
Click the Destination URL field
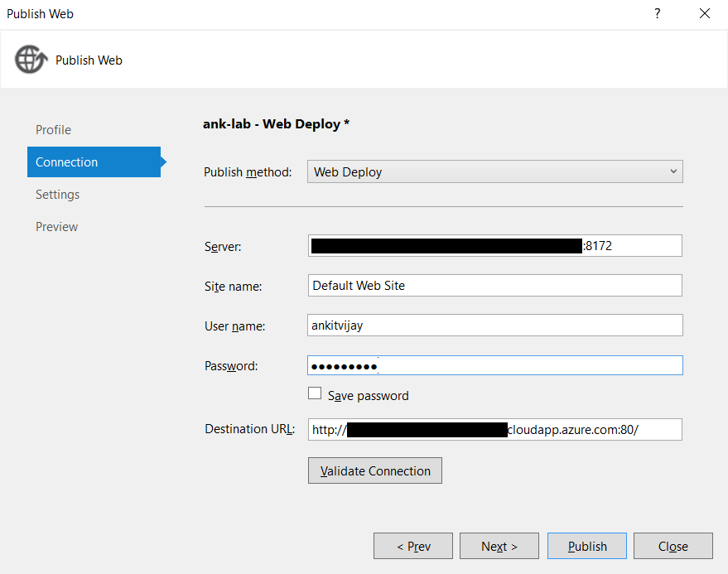pos(495,430)
